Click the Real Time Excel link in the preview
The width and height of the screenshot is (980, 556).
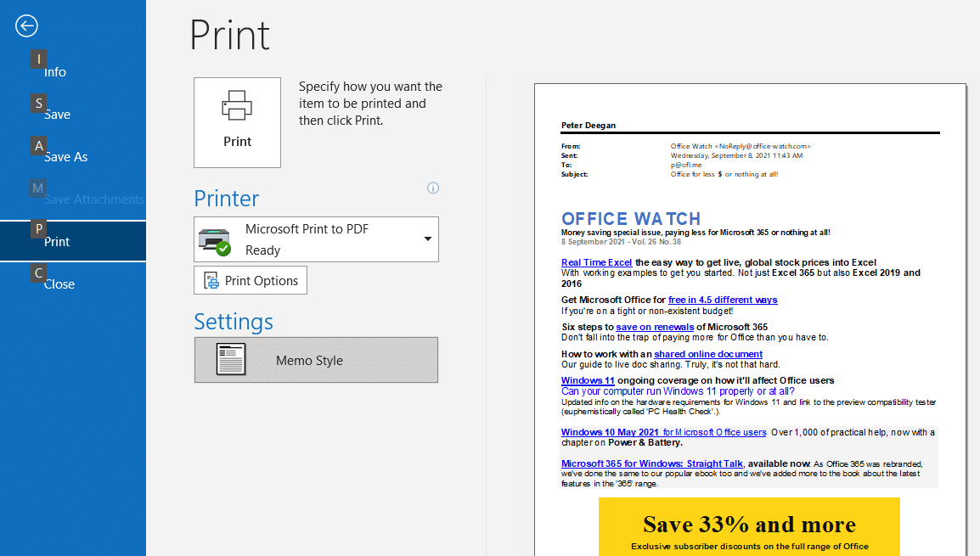(596, 262)
